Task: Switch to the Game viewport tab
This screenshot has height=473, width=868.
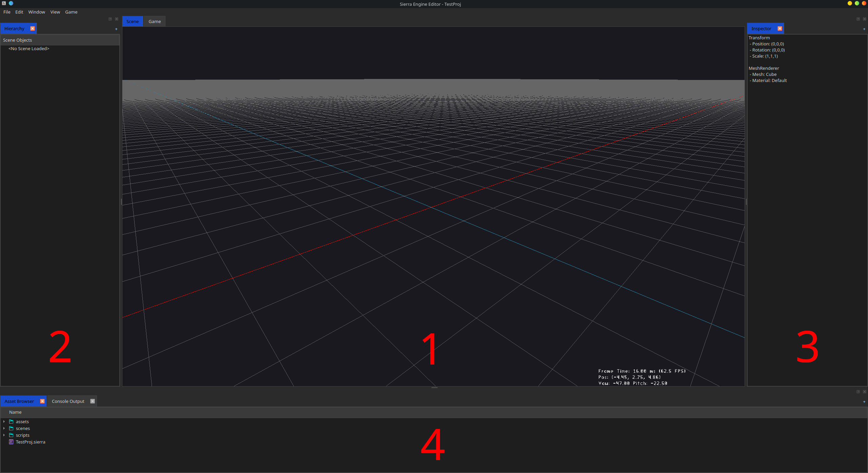Action: 155,21
